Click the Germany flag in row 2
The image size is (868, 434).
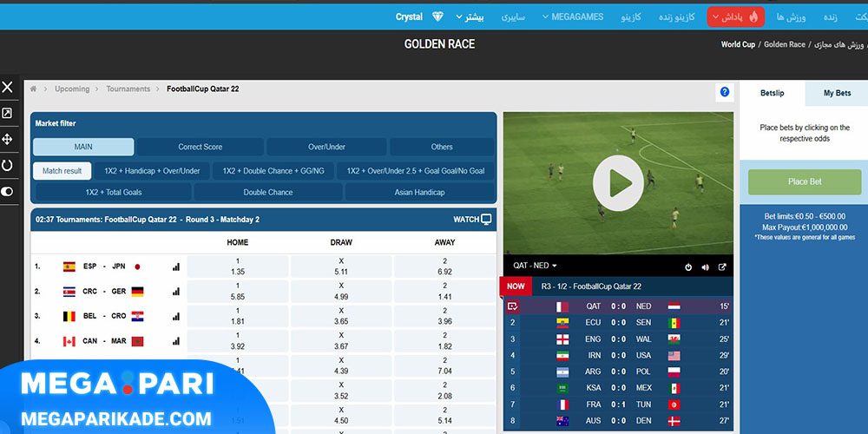(137, 291)
